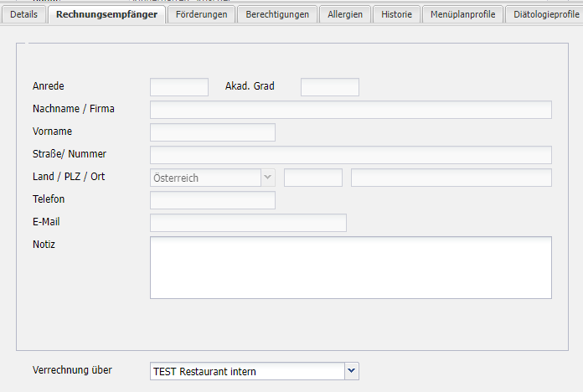Expand the Land dropdown showing Österreich

268,178
